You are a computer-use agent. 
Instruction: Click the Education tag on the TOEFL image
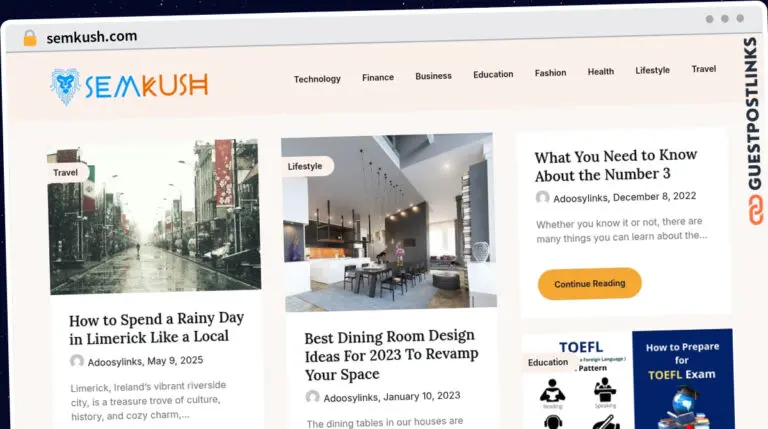coord(548,362)
